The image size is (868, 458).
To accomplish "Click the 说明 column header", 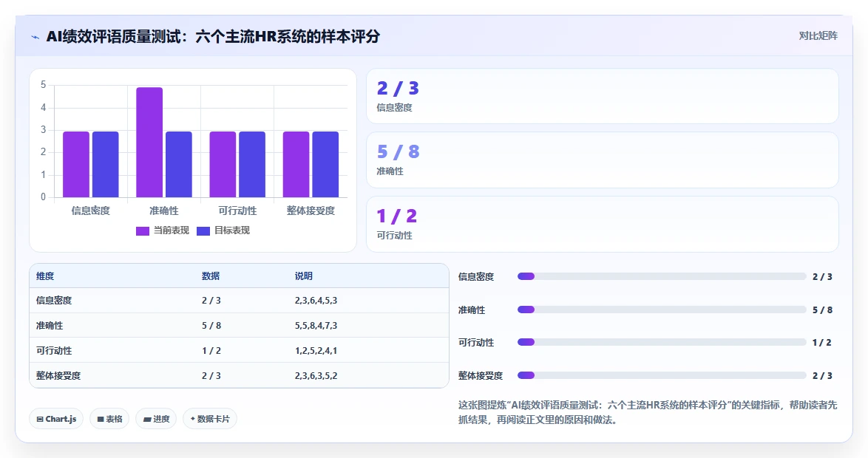I will pyautogui.click(x=304, y=276).
